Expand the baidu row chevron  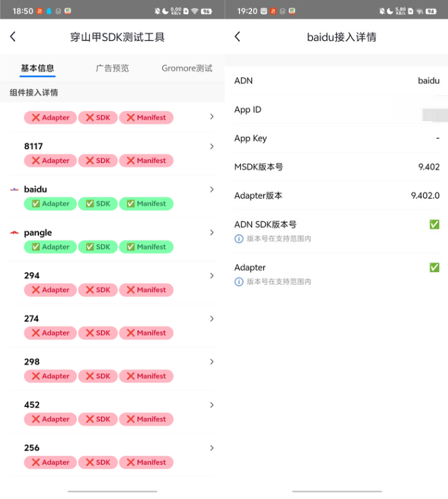pyautogui.click(x=212, y=190)
